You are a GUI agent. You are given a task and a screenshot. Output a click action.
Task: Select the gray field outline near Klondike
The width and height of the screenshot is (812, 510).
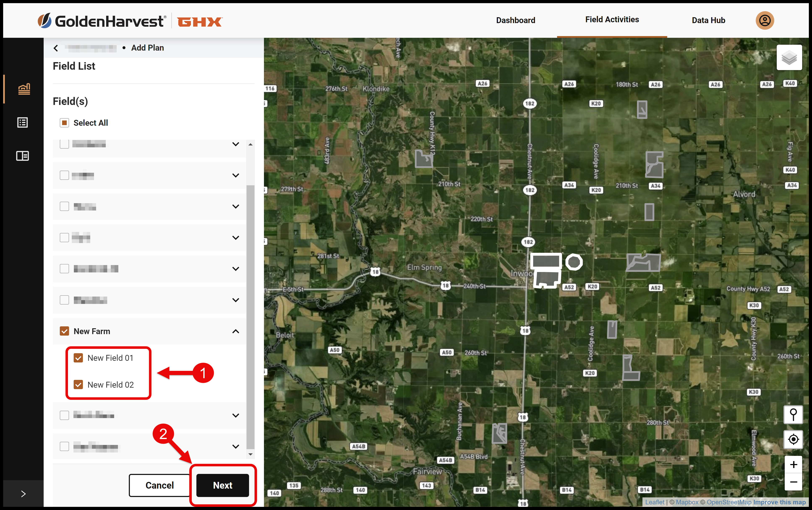point(424,159)
